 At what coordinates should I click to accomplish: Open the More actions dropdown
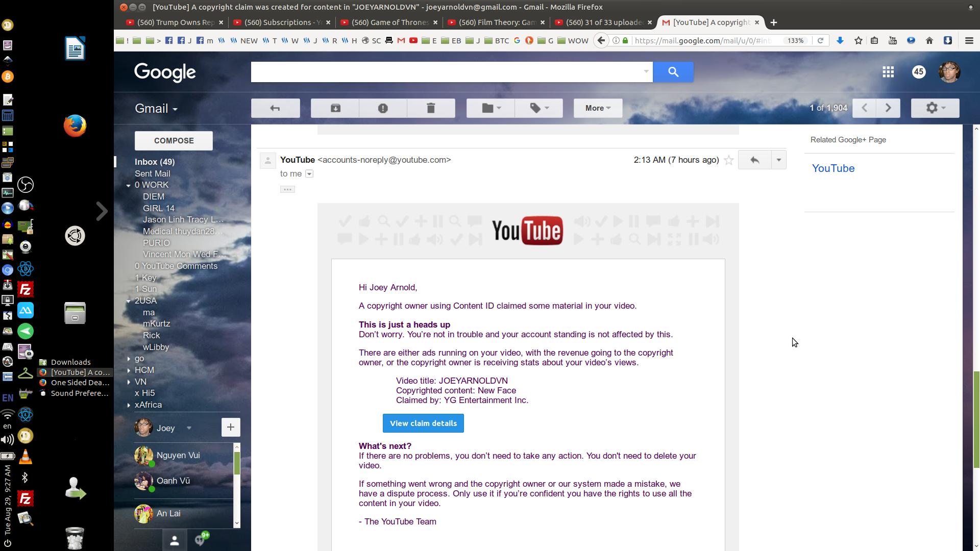click(x=598, y=108)
